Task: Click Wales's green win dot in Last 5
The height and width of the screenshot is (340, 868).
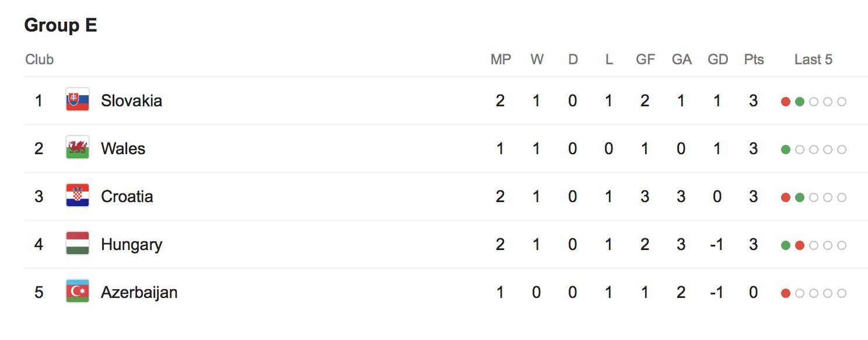Action: pyautogui.click(x=786, y=150)
